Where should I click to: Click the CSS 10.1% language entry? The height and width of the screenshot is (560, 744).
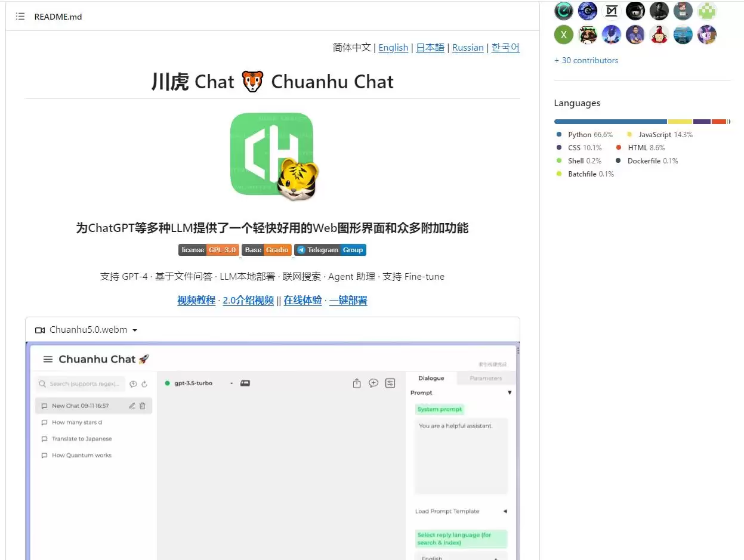click(579, 148)
